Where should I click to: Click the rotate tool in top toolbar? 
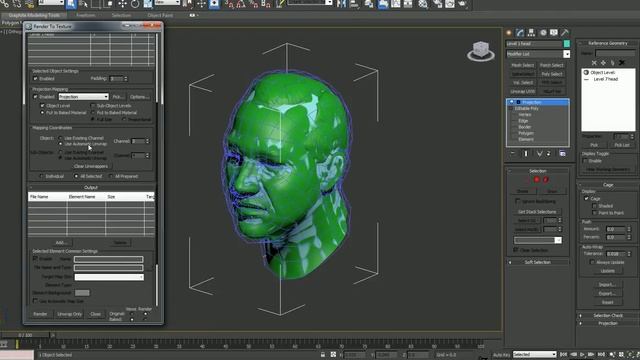tap(135, 4)
